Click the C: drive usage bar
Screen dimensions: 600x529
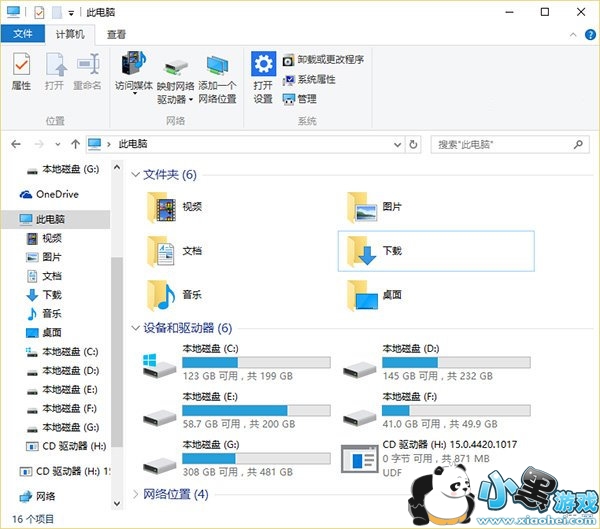point(256,362)
